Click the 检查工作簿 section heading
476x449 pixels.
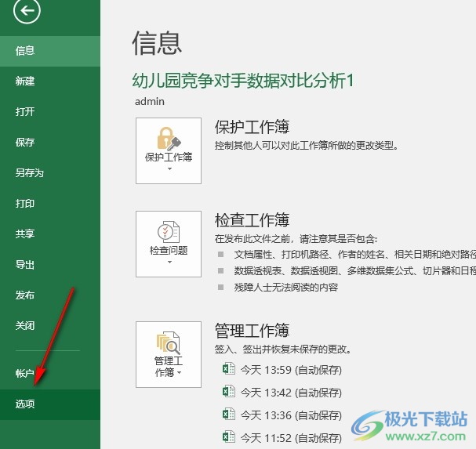point(252,220)
